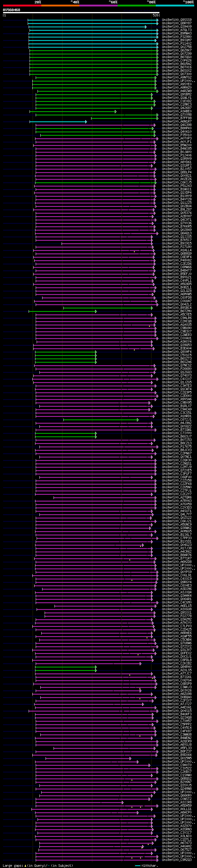This screenshot has width=197, height=868.
Task: Click the label UniRef100_Q39409
Action: click(x=177, y=26)
